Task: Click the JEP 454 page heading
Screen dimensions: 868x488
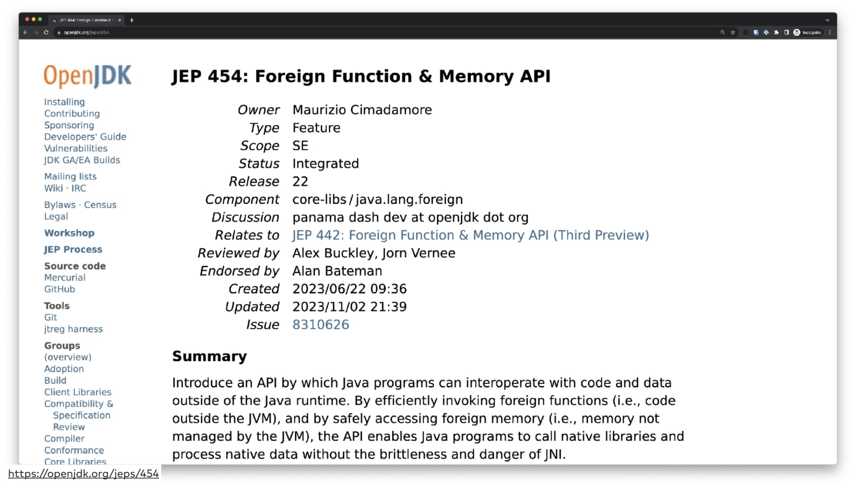Action: (x=361, y=76)
